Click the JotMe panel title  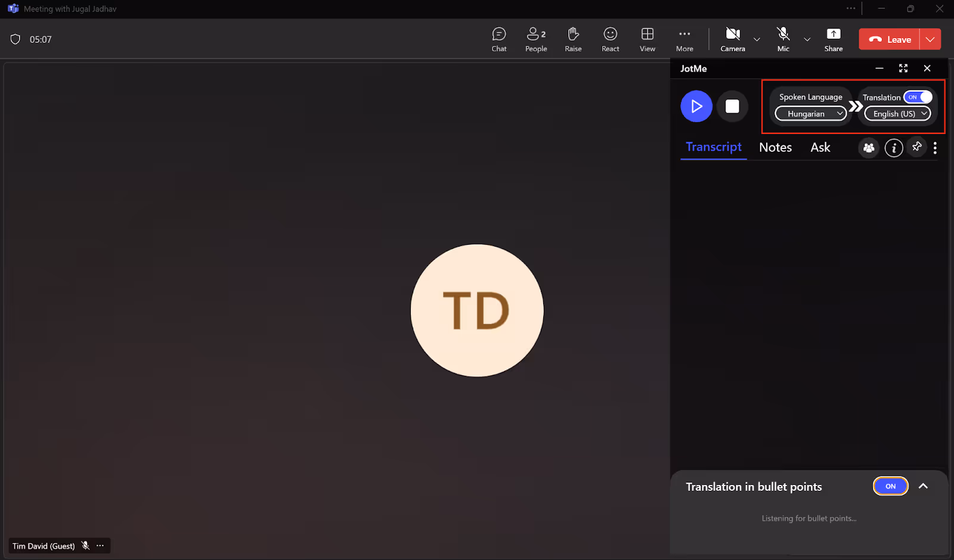(693, 69)
